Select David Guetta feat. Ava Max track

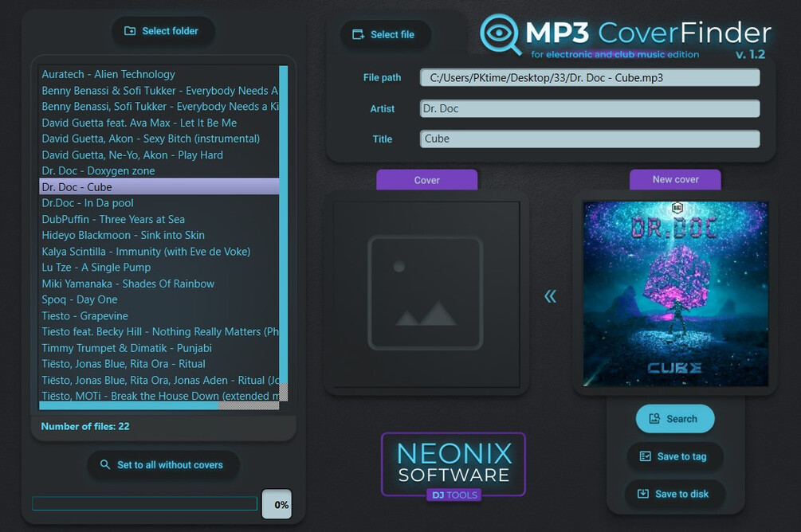[159, 123]
